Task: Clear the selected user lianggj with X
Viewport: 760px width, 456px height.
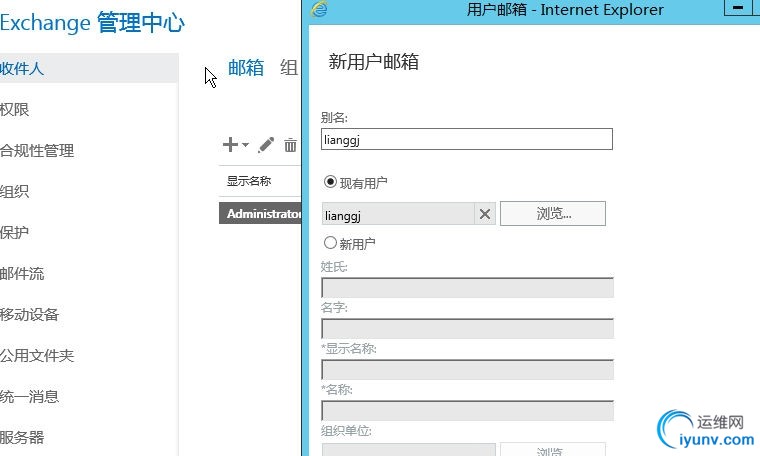Action: point(485,214)
